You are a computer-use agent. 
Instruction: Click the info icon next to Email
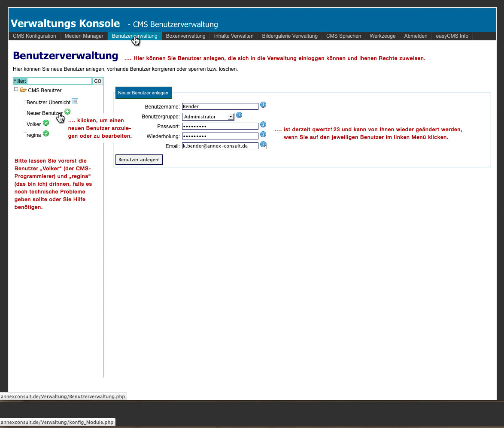263,145
